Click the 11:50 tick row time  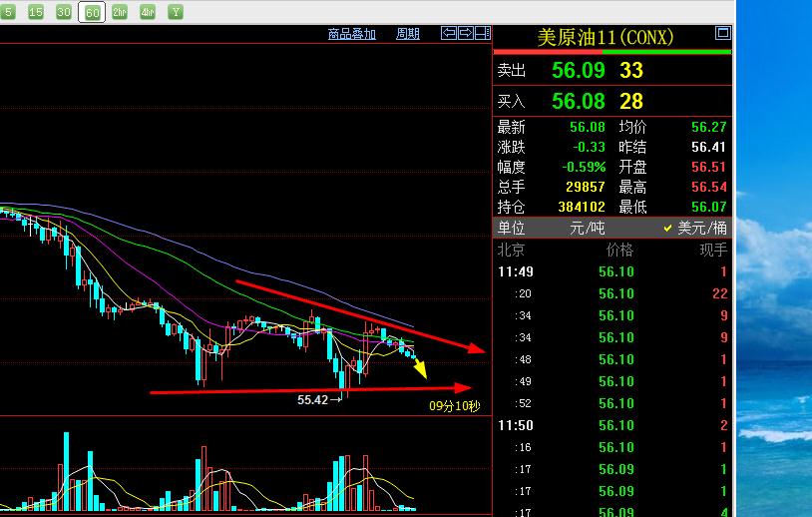[516, 426]
